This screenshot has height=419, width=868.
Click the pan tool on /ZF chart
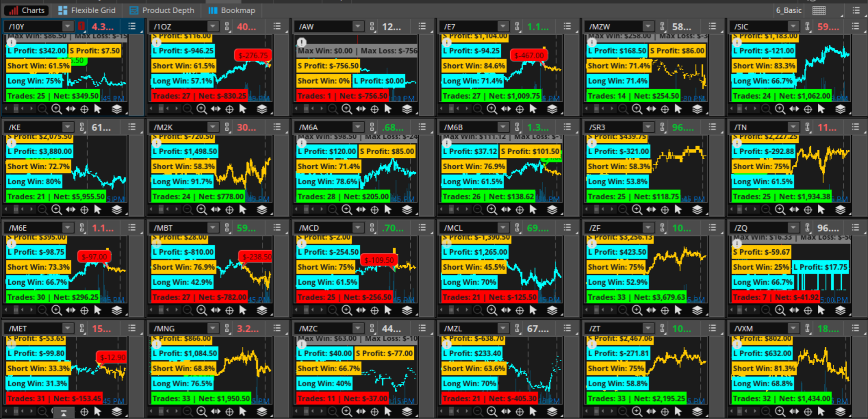tap(651, 310)
